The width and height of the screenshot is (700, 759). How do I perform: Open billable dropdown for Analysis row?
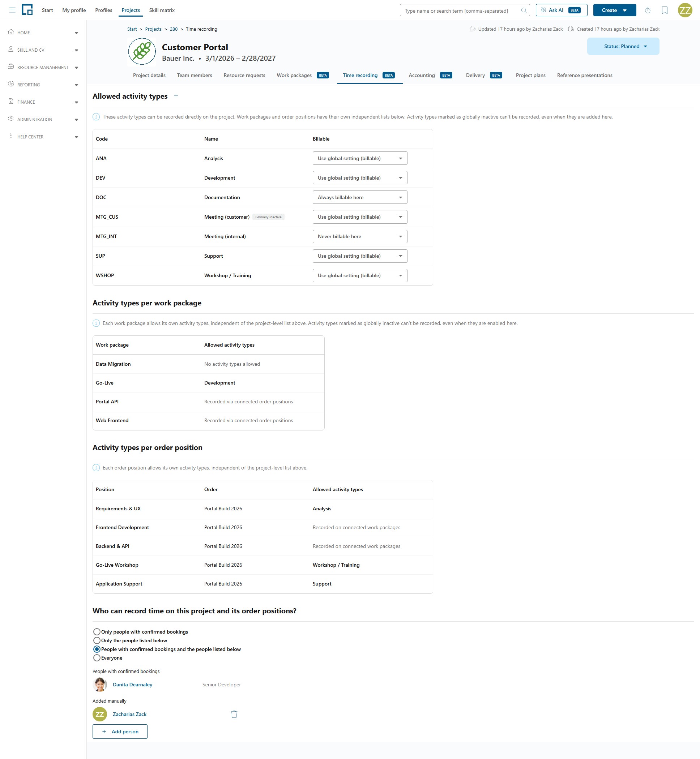360,158
